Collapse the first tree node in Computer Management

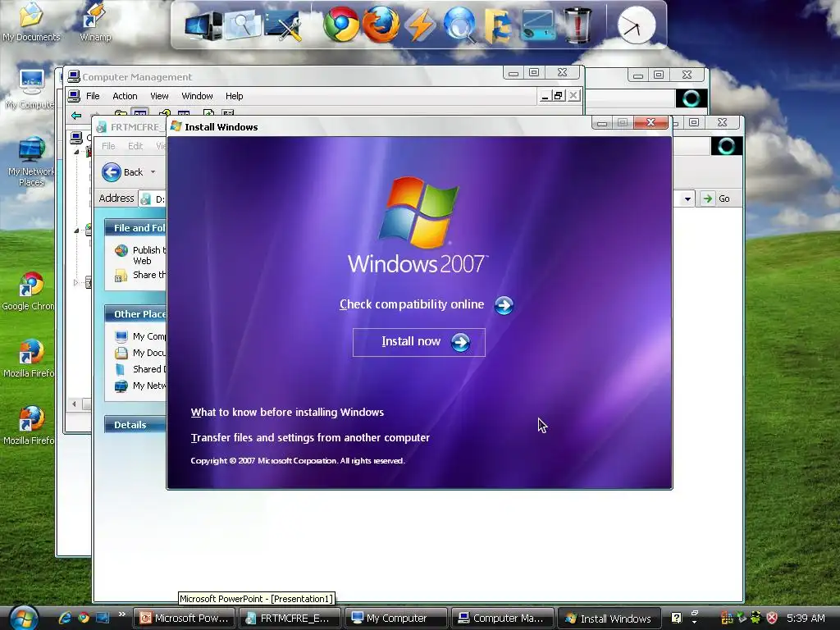point(76,152)
